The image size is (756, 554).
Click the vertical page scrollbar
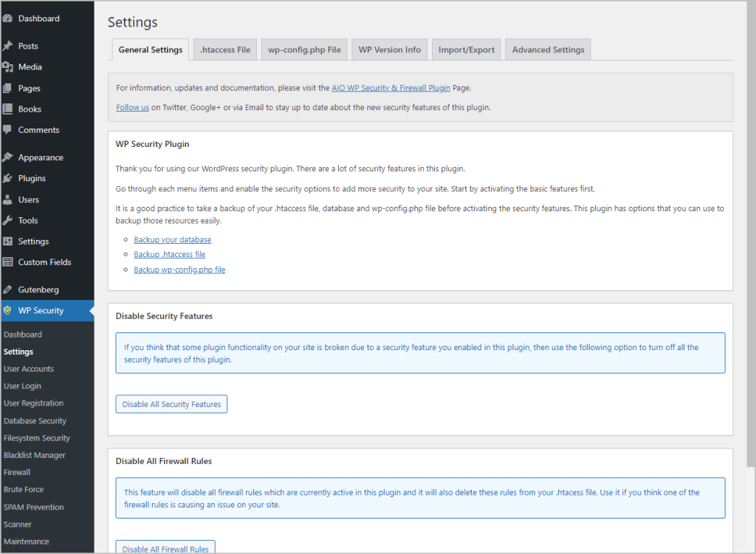751,233
